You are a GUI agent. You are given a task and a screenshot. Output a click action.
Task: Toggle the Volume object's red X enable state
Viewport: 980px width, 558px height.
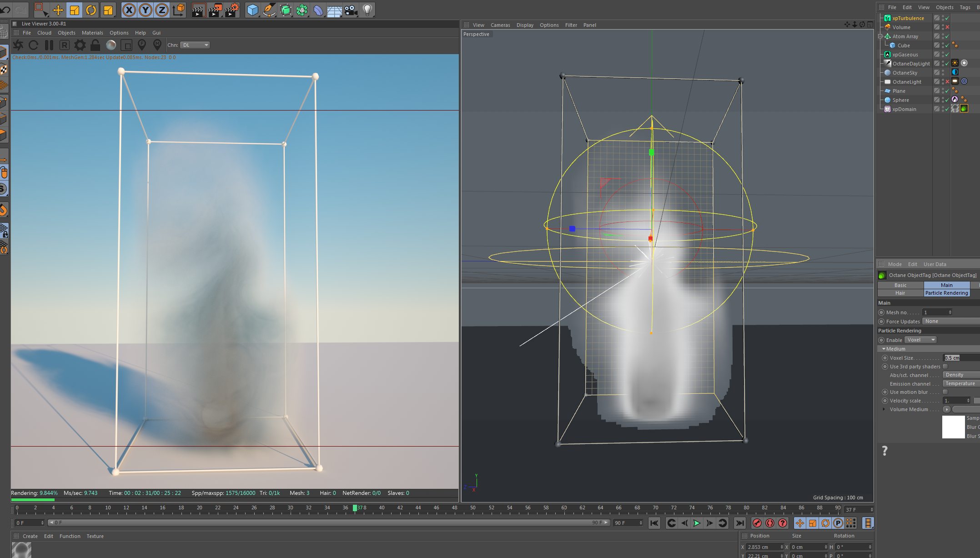tap(948, 27)
